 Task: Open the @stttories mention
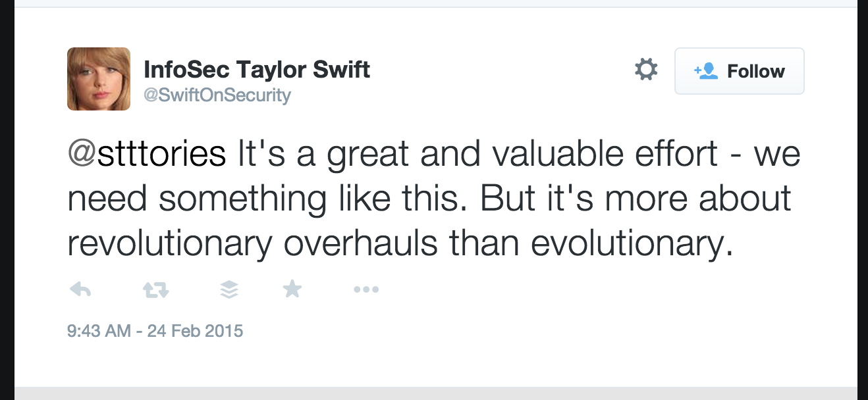147,155
